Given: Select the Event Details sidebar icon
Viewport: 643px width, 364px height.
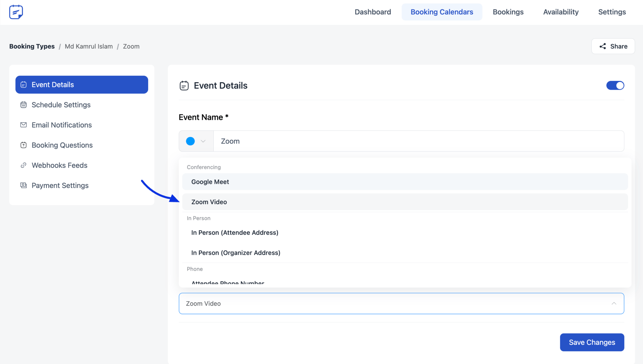Looking at the screenshot, I should (x=24, y=84).
